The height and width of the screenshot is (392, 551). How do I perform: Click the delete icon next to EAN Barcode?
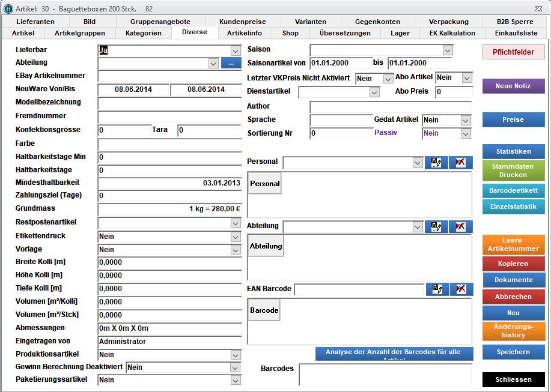(461, 289)
